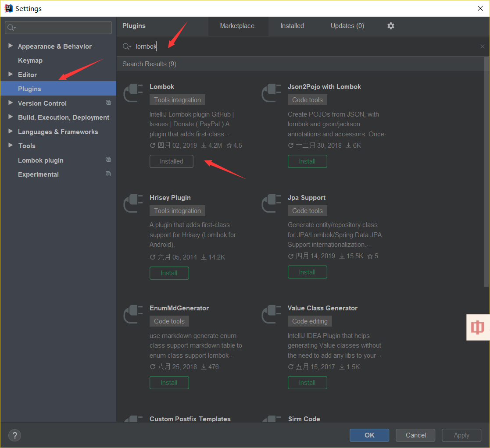The height and width of the screenshot is (448, 490).
Task: Click EnumMdGenerator's Code tools tag
Action: tap(169, 321)
